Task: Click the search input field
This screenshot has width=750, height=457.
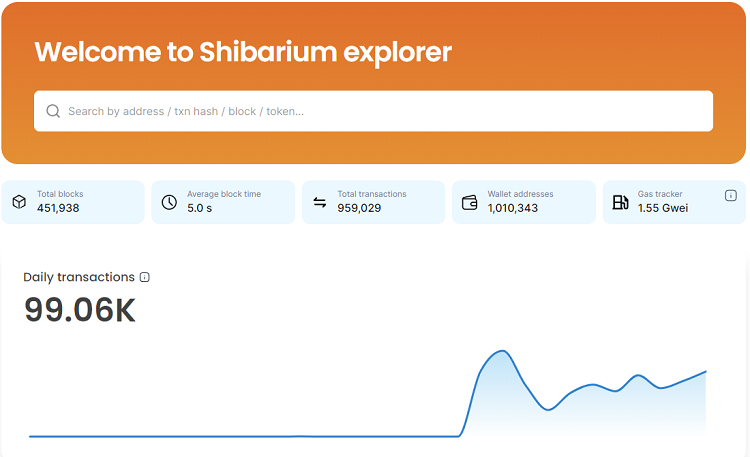Action: tap(373, 111)
